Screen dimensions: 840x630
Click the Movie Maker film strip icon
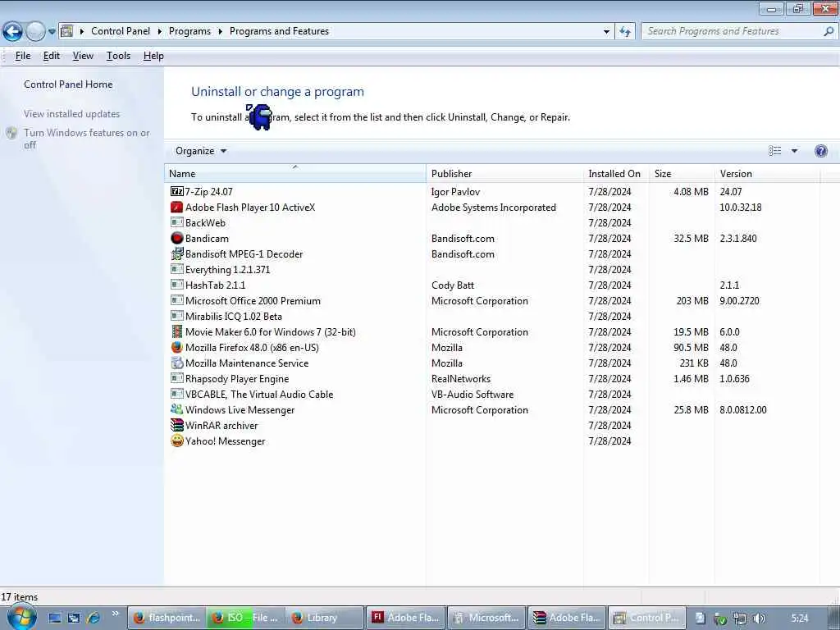coord(177,331)
